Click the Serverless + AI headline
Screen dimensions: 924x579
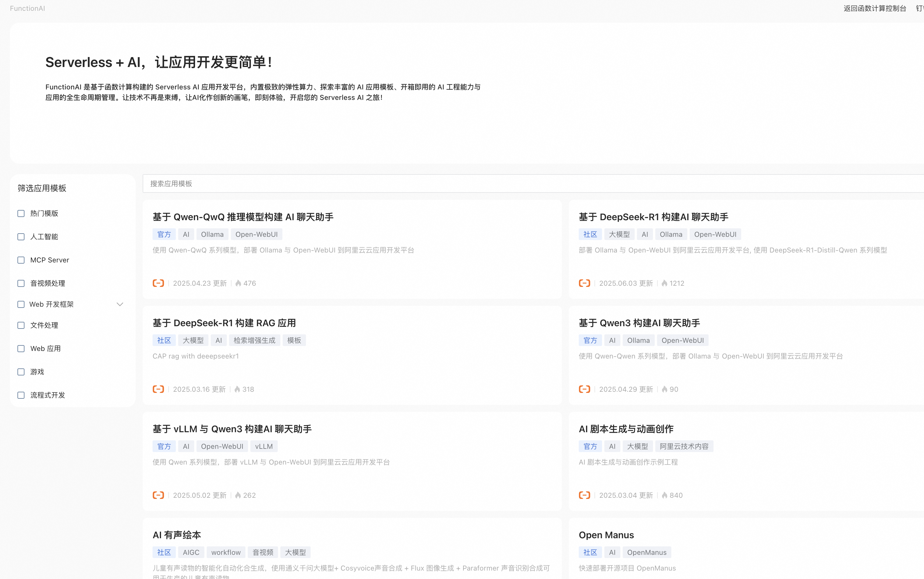(x=159, y=62)
